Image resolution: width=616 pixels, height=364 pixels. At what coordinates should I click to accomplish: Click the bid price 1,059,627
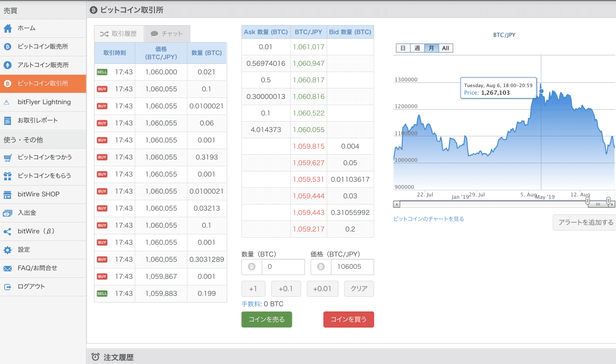308,163
